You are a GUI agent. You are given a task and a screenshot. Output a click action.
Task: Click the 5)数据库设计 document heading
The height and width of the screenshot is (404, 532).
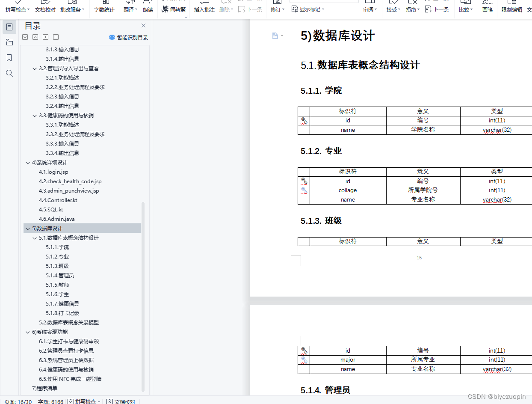337,36
